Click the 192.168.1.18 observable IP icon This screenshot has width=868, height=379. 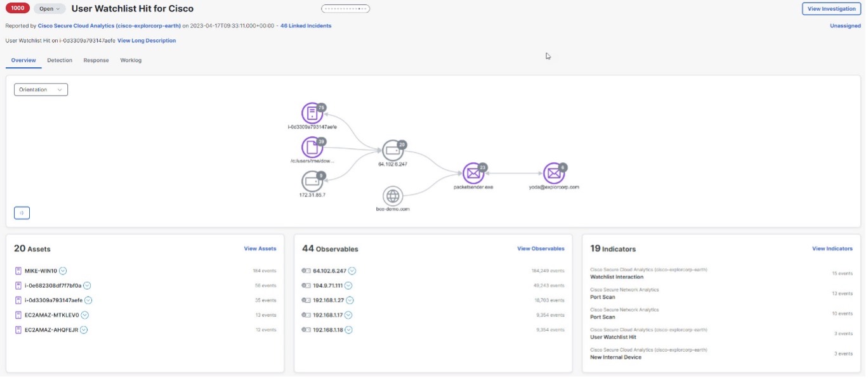point(306,330)
